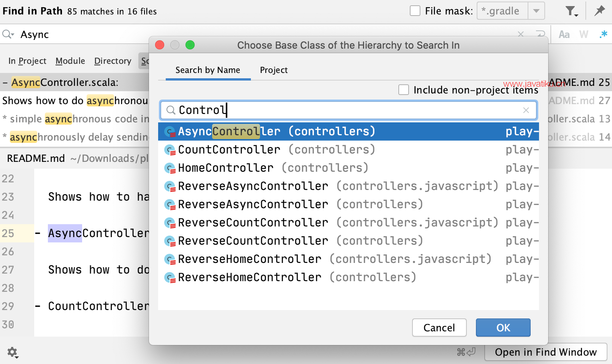Clear the Control search field text
The image size is (612, 364).
pyautogui.click(x=526, y=110)
